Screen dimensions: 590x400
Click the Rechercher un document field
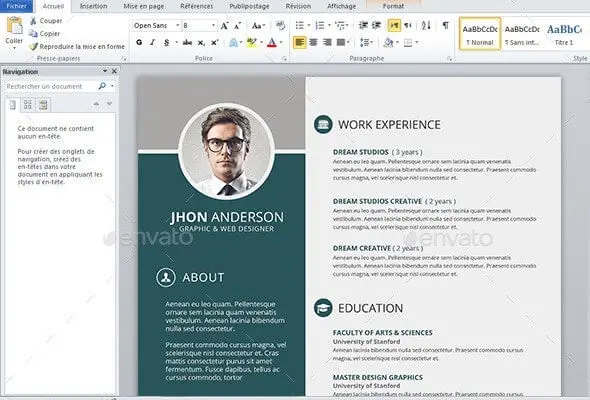[51, 86]
